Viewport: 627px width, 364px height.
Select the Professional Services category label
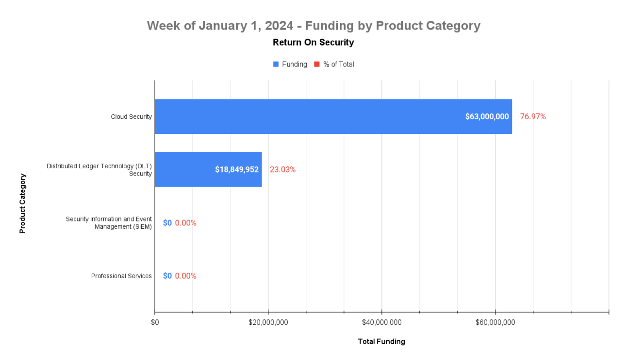coord(121,276)
